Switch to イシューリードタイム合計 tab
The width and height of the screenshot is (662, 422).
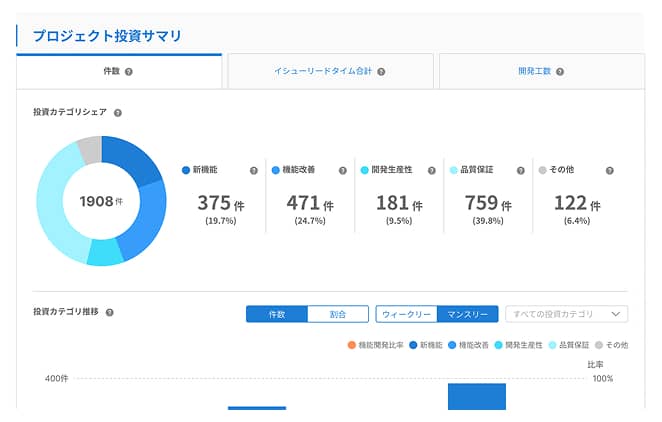tap(331, 71)
